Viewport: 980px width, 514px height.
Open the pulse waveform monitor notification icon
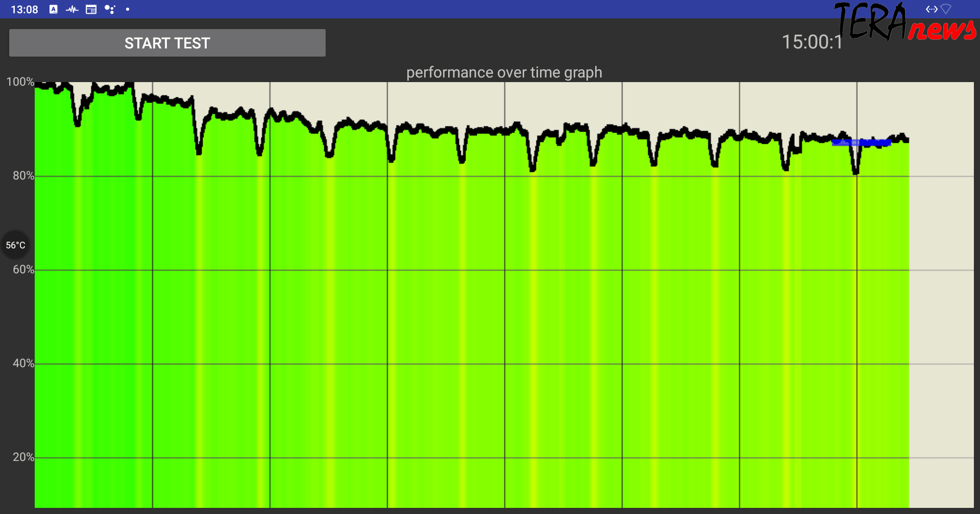[72, 9]
